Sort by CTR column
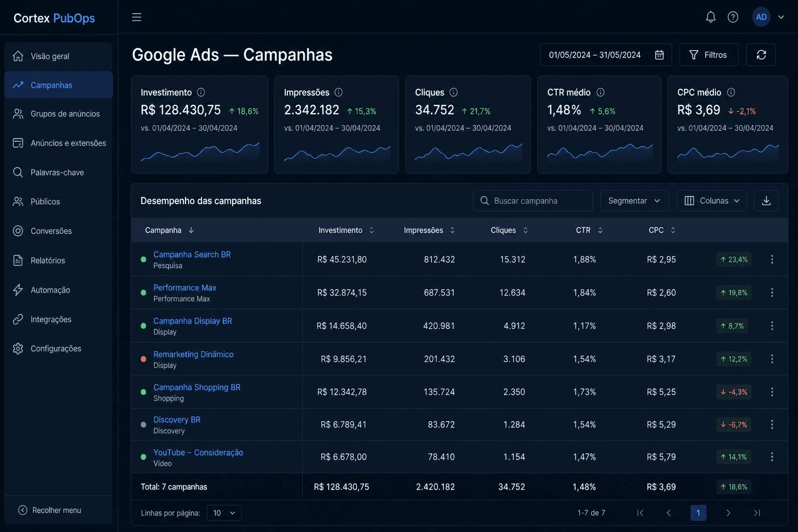This screenshot has height=532, width=798. click(x=589, y=230)
